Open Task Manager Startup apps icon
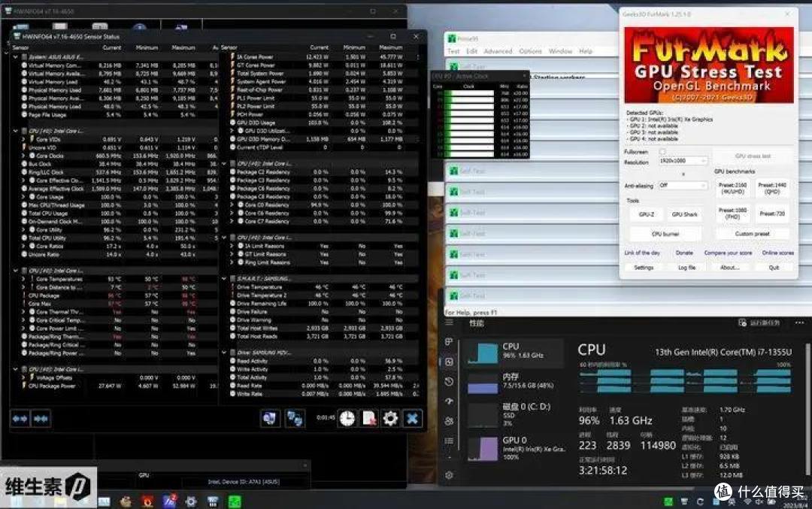812x509 pixels. pos(449,401)
